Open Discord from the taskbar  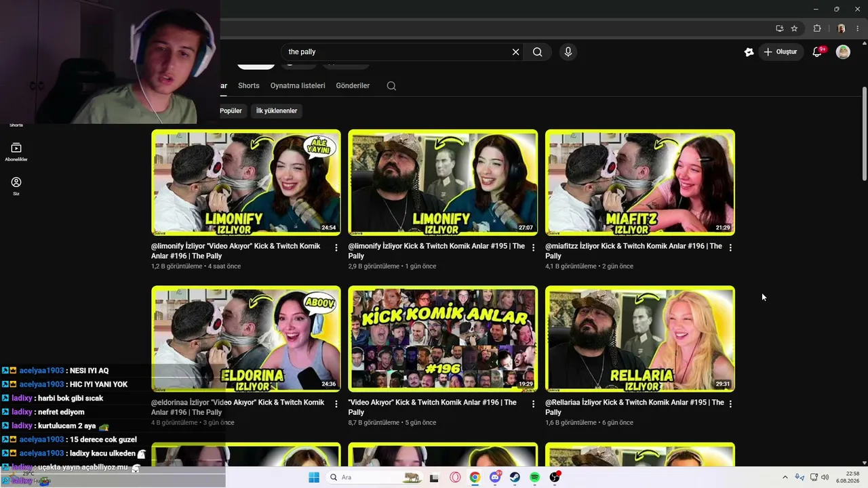coord(495,477)
